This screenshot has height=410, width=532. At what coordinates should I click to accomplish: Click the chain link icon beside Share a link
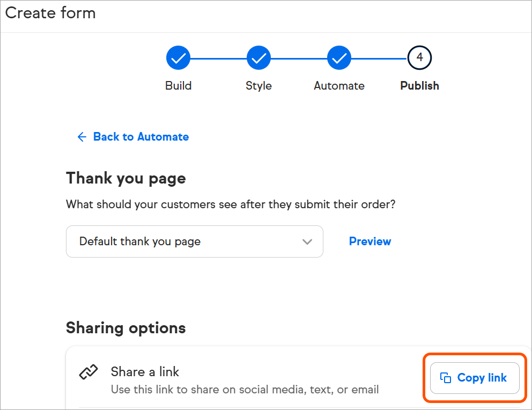(x=88, y=372)
